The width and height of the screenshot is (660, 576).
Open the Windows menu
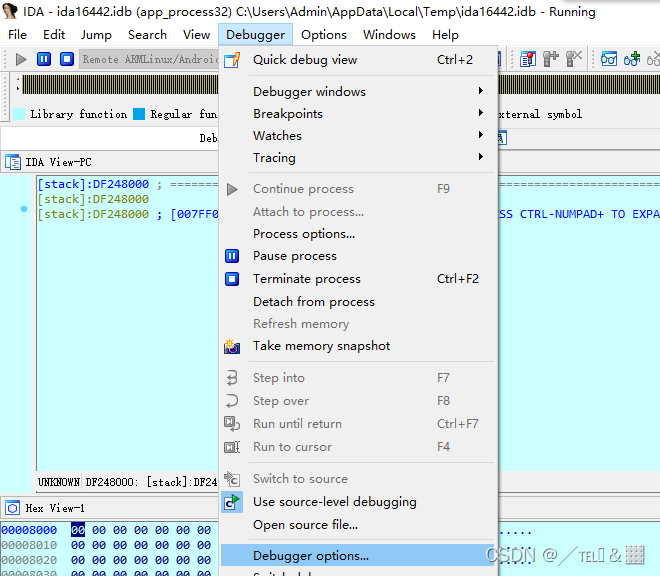tap(389, 35)
